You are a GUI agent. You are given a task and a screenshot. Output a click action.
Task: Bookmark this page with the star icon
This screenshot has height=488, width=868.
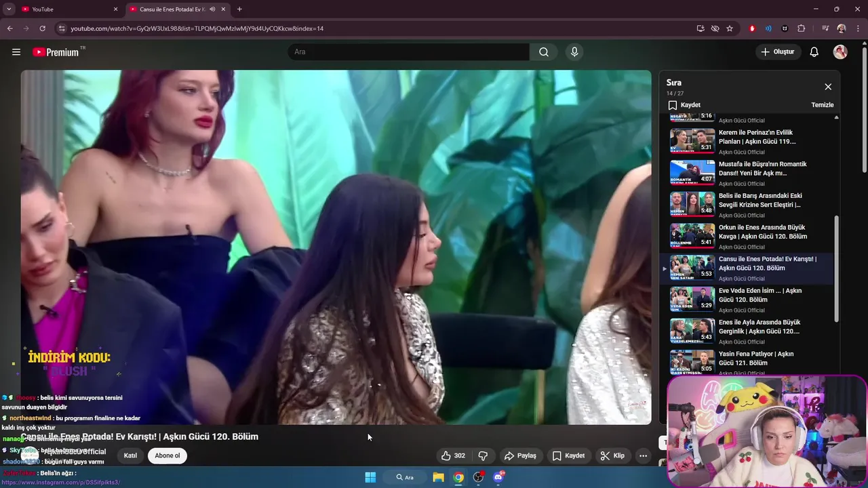click(730, 28)
